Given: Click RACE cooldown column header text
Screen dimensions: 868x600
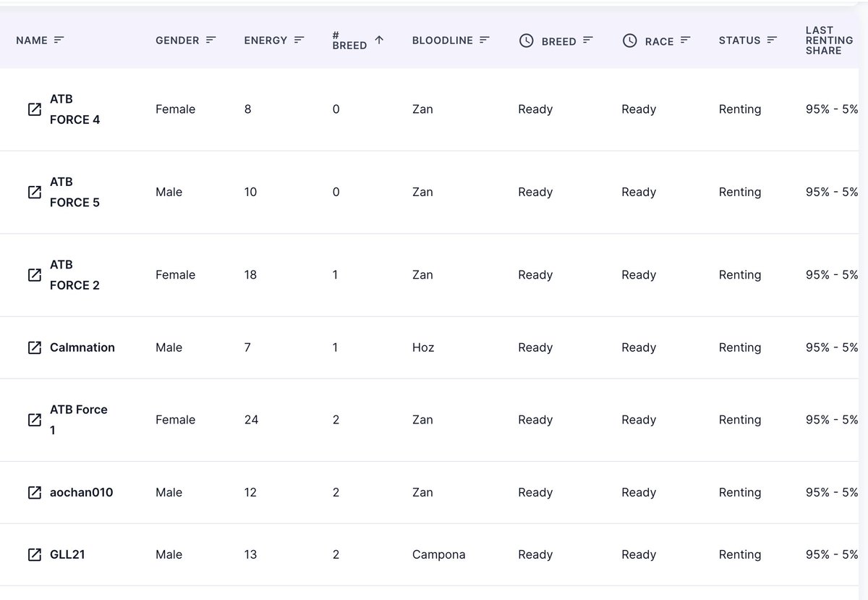Looking at the screenshot, I should [660, 41].
